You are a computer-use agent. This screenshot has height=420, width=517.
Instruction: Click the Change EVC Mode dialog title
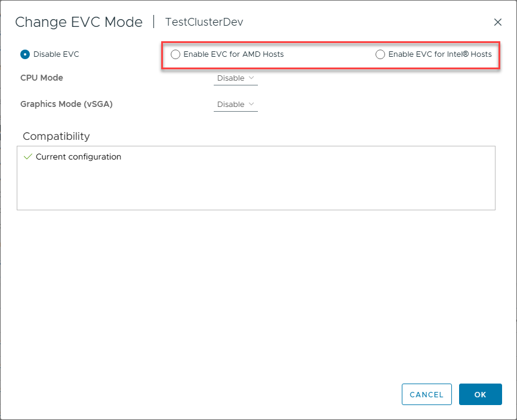[79, 22]
